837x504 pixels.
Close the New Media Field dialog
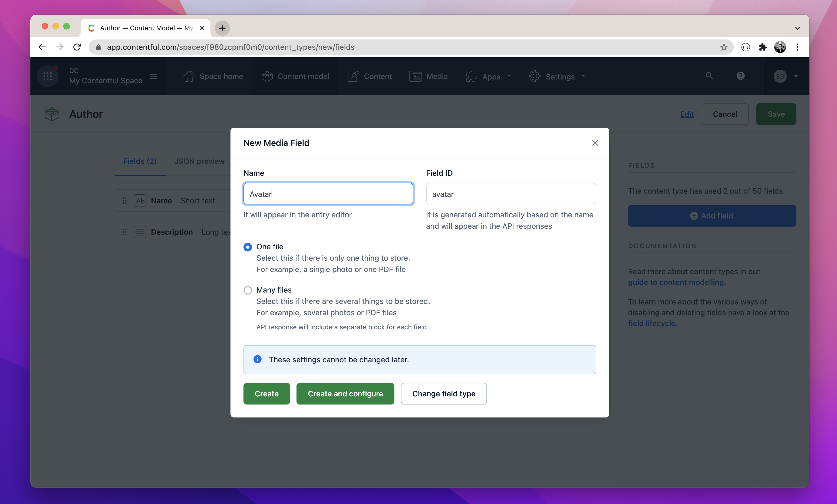tap(595, 143)
